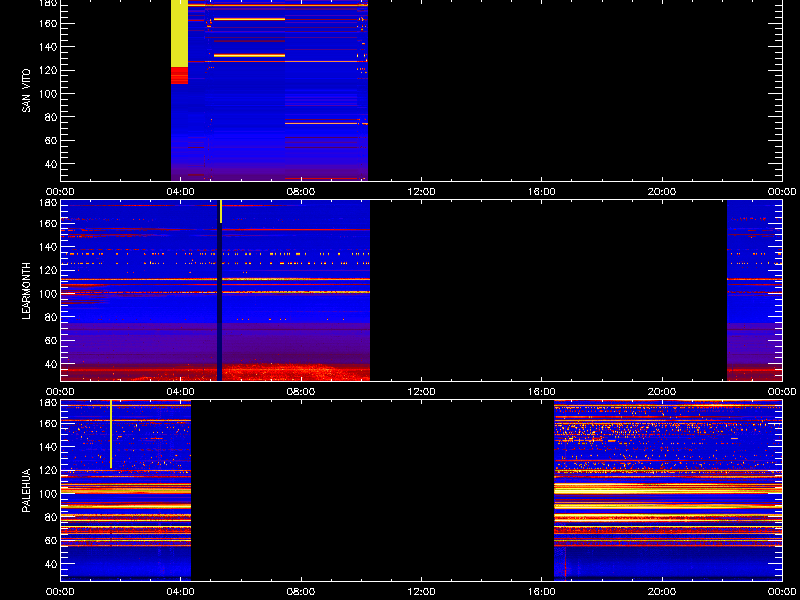Screen dimensions: 800x600
Task: Click the 80 frequency label on San Vito
Action: (x=52, y=117)
